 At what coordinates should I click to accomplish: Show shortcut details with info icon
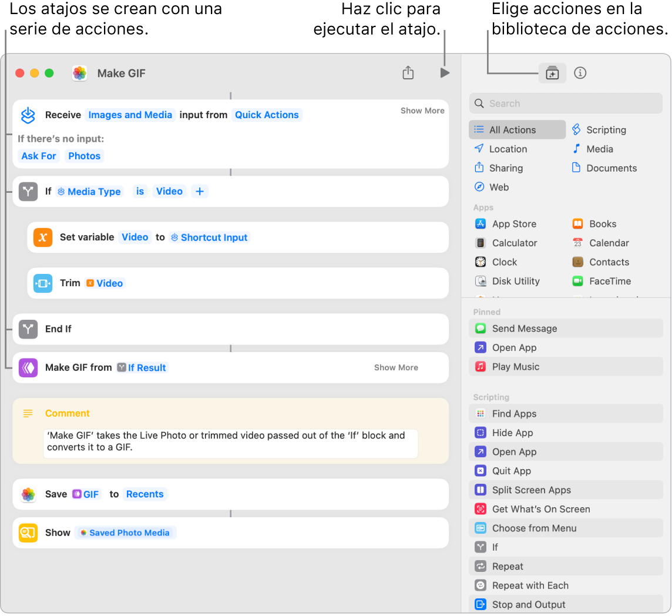pos(580,73)
